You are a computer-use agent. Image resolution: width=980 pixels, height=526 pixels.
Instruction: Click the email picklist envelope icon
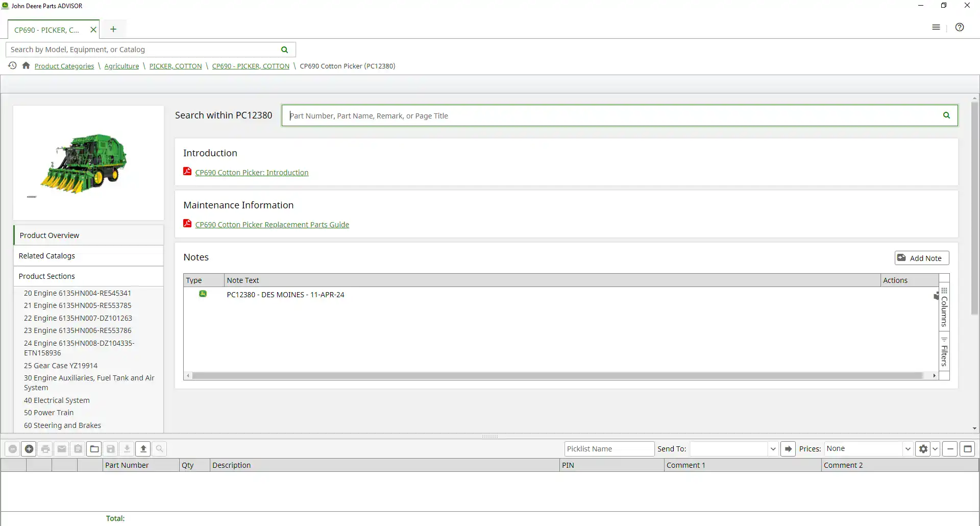click(x=62, y=449)
